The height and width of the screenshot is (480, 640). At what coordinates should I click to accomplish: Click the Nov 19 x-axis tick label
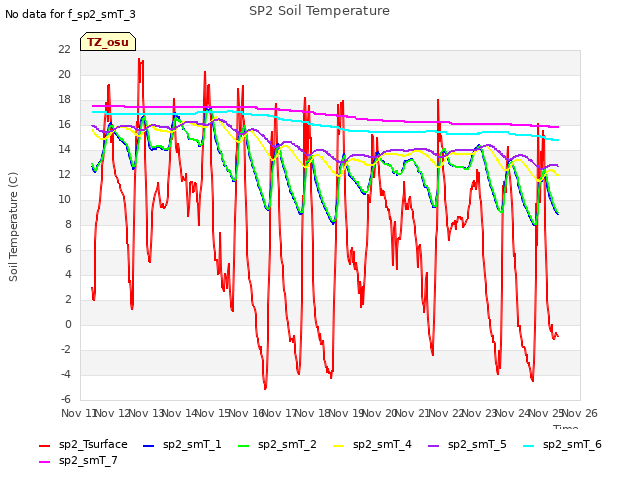pyautogui.click(x=346, y=413)
